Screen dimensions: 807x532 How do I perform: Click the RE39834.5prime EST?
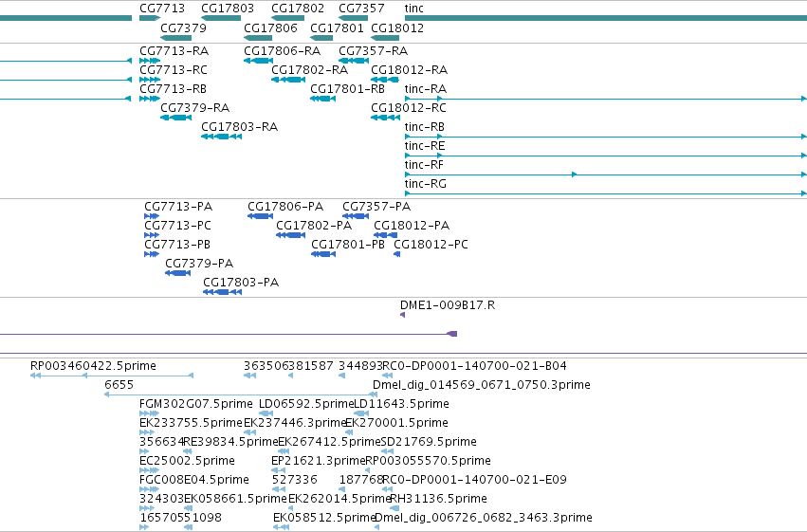point(231,443)
